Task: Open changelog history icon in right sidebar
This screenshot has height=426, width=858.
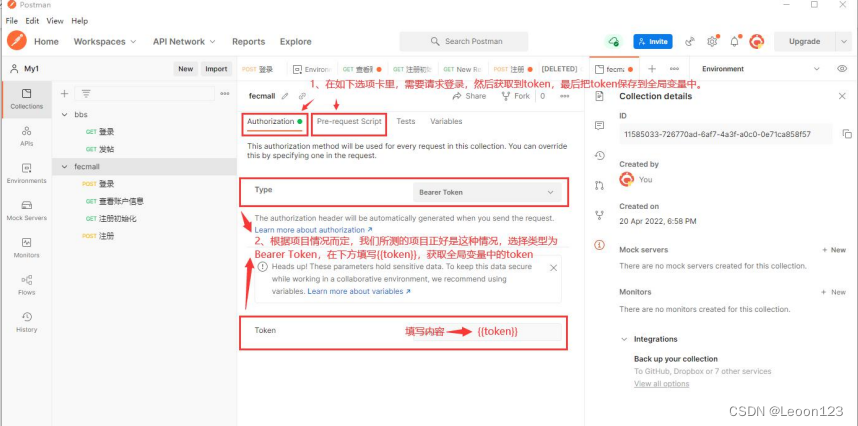Action: tap(599, 155)
